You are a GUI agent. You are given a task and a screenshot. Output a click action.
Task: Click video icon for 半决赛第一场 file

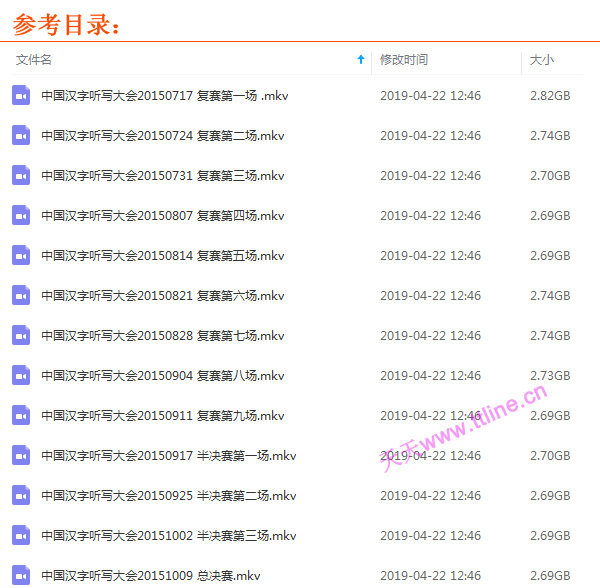[21, 456]
